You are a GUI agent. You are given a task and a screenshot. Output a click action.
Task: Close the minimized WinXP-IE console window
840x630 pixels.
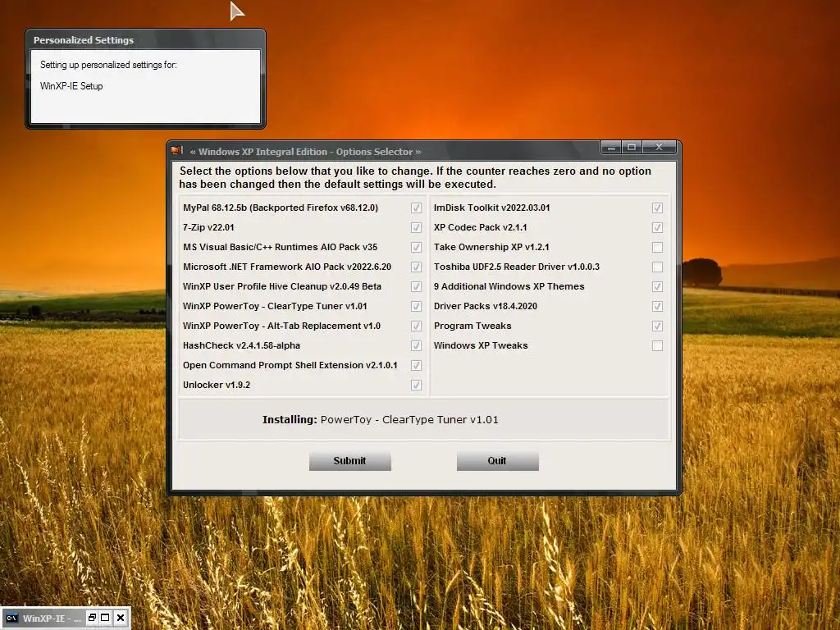point(121,618)
